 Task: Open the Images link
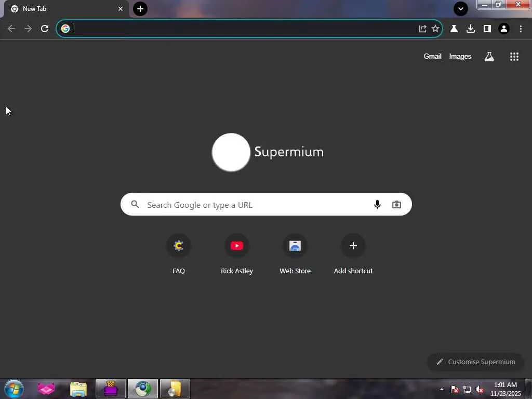(x=460, y=56)
